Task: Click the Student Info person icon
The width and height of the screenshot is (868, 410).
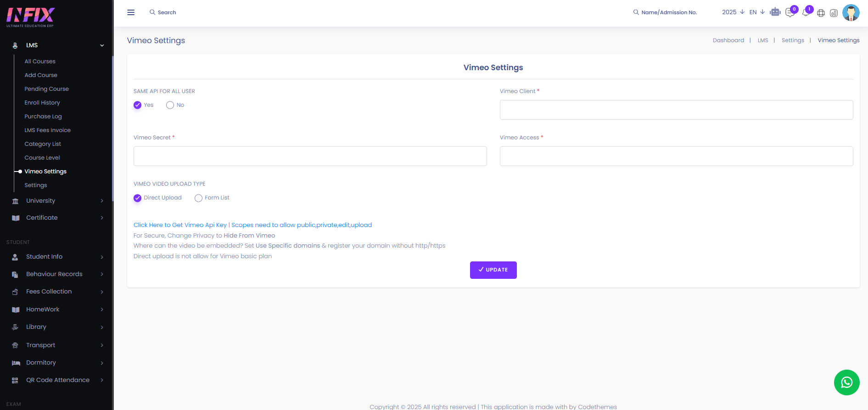Action: [15, 257]
